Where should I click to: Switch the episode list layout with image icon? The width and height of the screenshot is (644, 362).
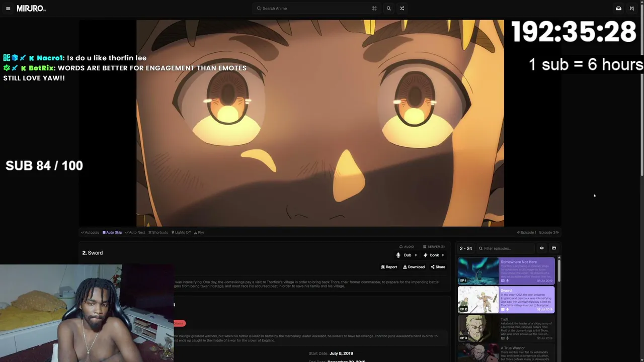[x=554, y=248]
